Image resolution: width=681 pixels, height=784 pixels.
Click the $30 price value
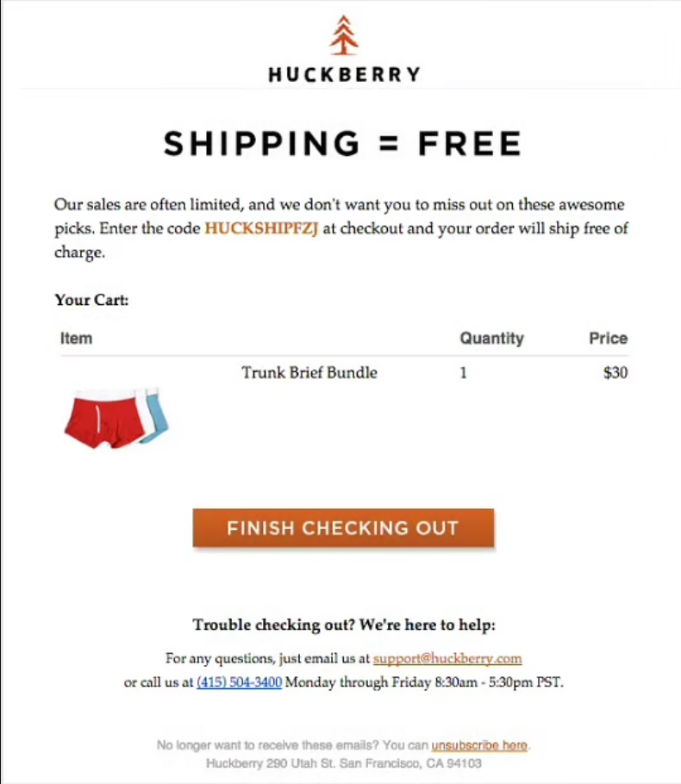click(615, 372)
